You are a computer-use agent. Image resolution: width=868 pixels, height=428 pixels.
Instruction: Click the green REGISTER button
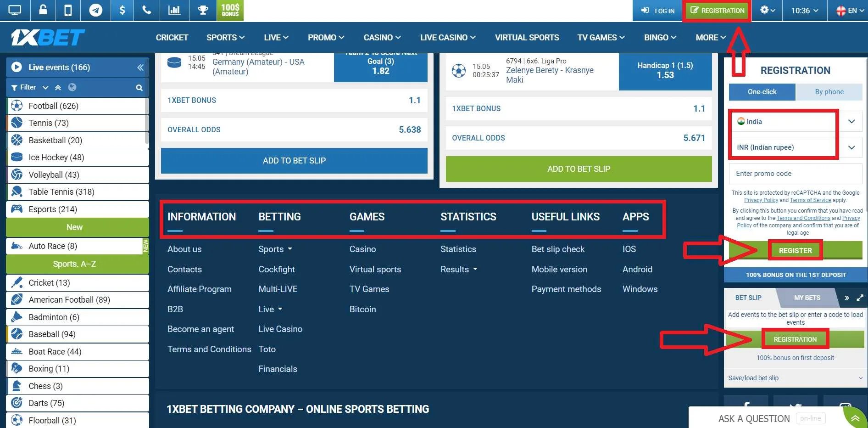click(x=795, y=250)
